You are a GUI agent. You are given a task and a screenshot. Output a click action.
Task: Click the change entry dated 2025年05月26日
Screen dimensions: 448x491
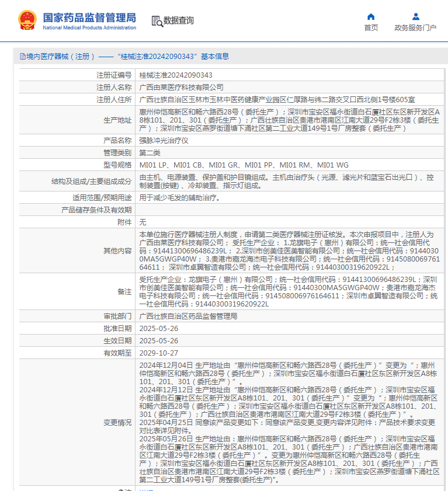pyautogui.click(x=290, y=459)
